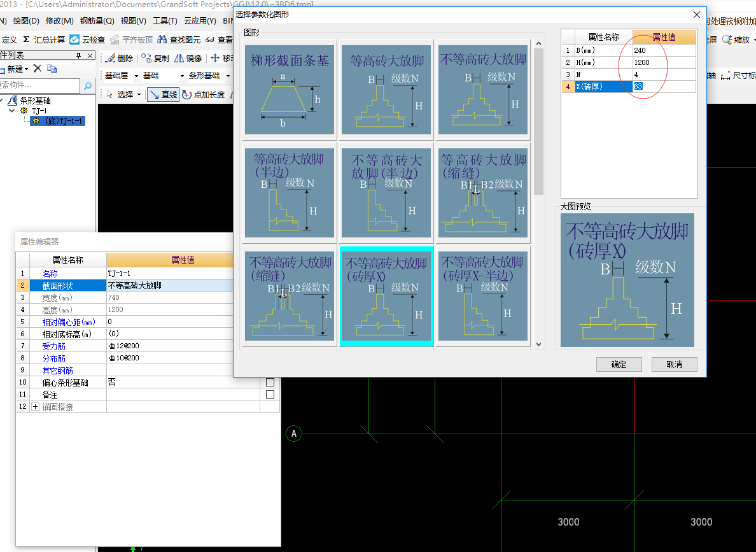Pick the 梯形截面条基 shape thumbnail
The width and height of the screenshot is (756, 552).
point(290,89)
